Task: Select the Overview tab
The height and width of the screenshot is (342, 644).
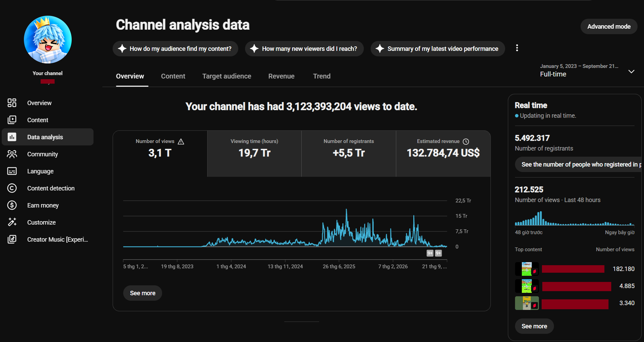Action: 130,76
